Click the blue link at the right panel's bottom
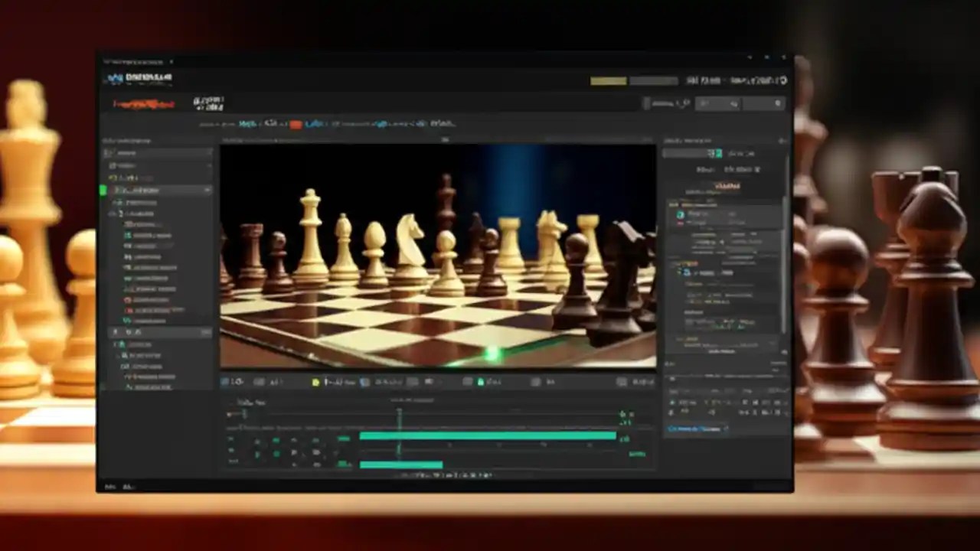This screenshot has width=980, height=551. [697, 429]
